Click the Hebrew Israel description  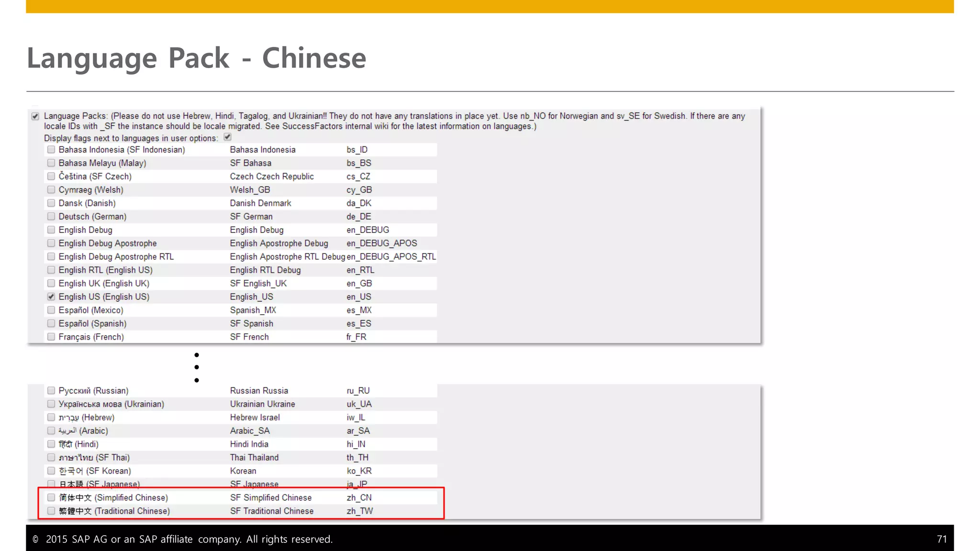coord(255,418)
